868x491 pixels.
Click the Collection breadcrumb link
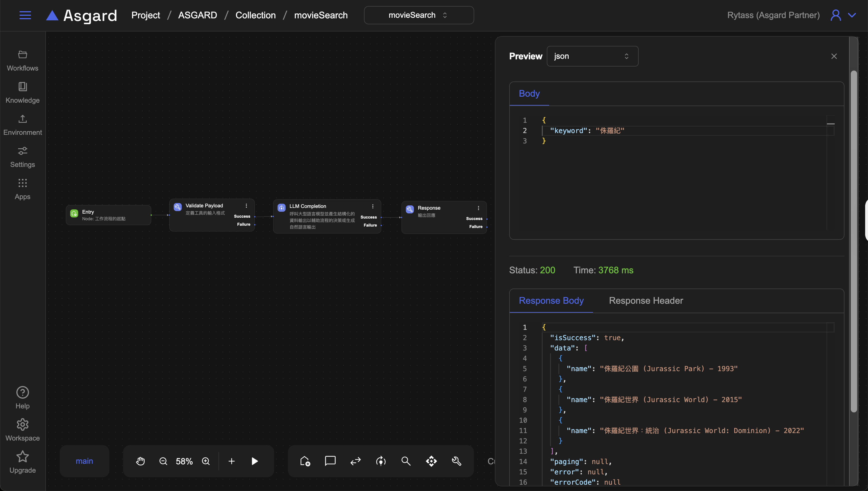click(255, 15)
